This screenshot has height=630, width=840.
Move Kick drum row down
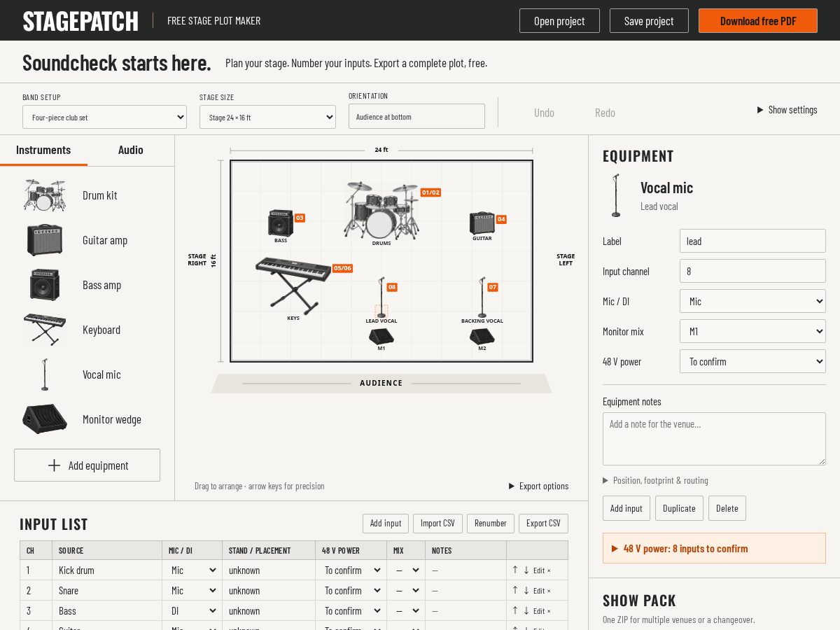(x=526, y=570)
